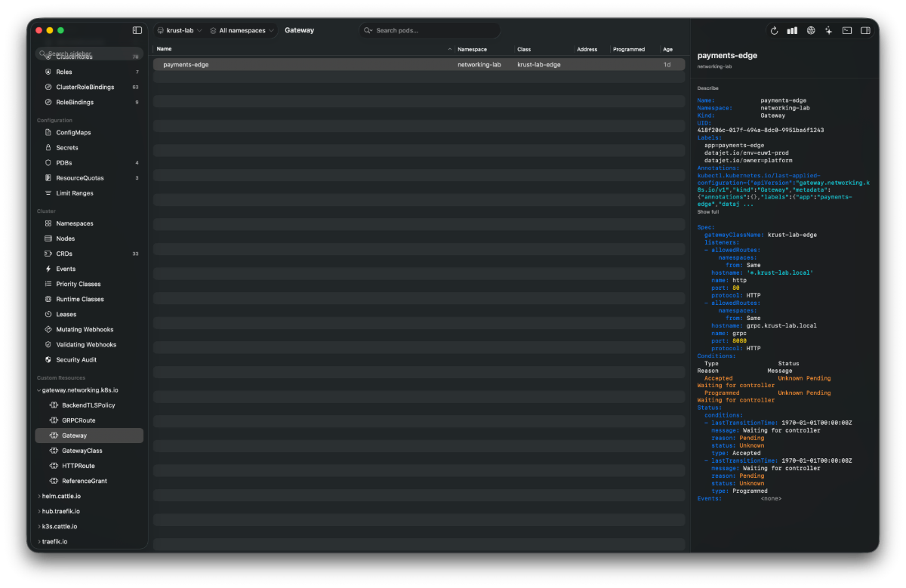This screenshot has height=588, width=906.
Task: Click the Events lightning bolt icon
Action: pyautogui.click(x=48, y=269)
